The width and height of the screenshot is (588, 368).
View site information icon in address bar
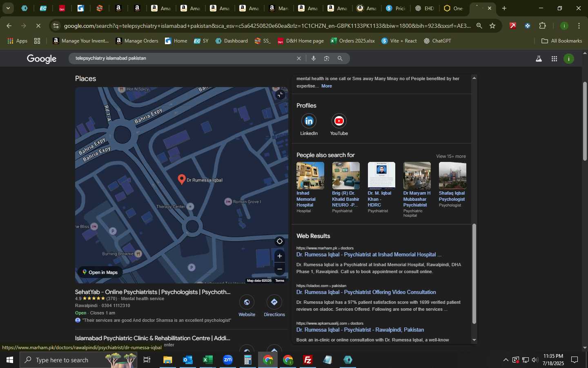pyautogui.click(x=56, y=26)
